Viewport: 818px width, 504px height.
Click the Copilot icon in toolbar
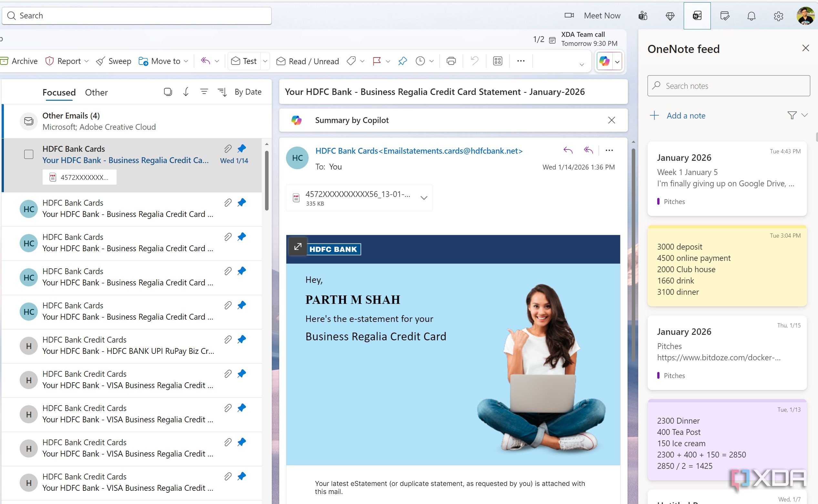[604, 61]
